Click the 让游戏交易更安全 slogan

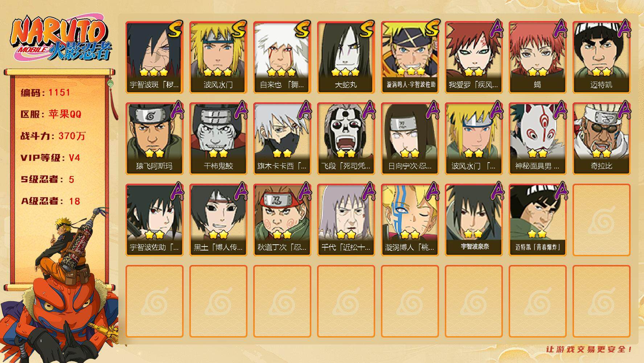[589, 349]
